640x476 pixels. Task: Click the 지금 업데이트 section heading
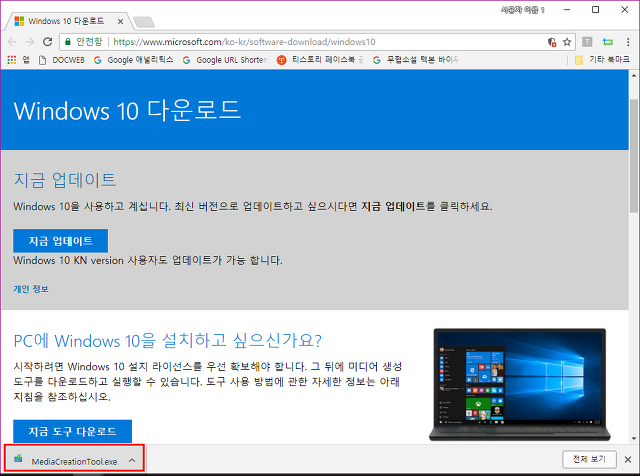point(65,180)
